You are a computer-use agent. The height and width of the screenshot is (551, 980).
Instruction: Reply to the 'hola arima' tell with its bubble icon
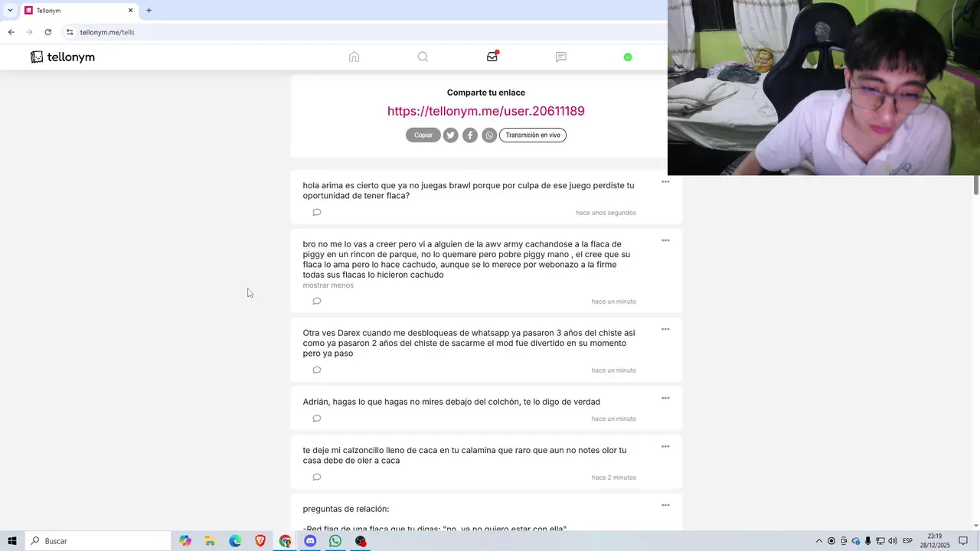click(317, 212)
